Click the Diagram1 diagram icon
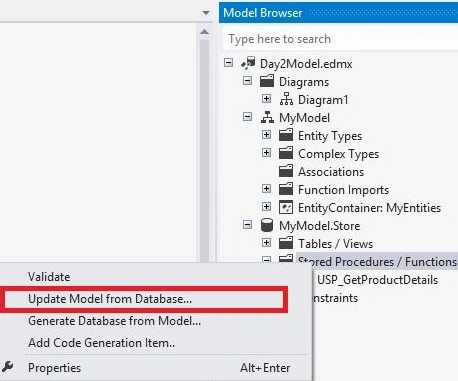This screenshot has width=458, height=381. pyautogui.click(x=286, y=99)
